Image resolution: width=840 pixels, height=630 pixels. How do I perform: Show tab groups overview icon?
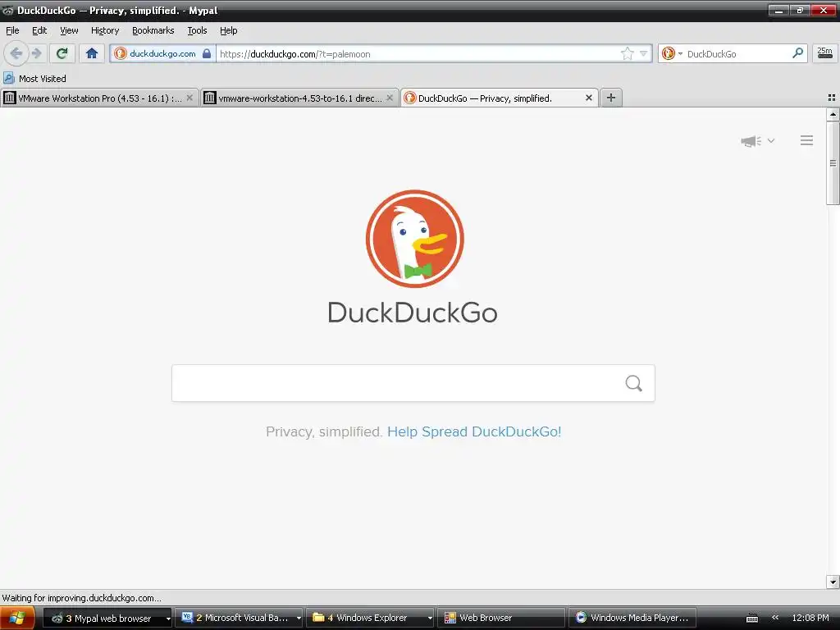(x=832, y=98)
